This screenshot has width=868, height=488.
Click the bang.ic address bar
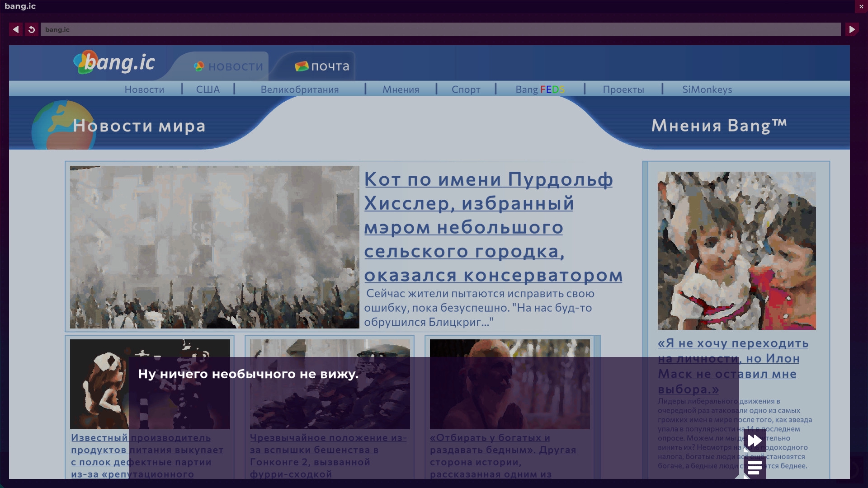[440, 29]
